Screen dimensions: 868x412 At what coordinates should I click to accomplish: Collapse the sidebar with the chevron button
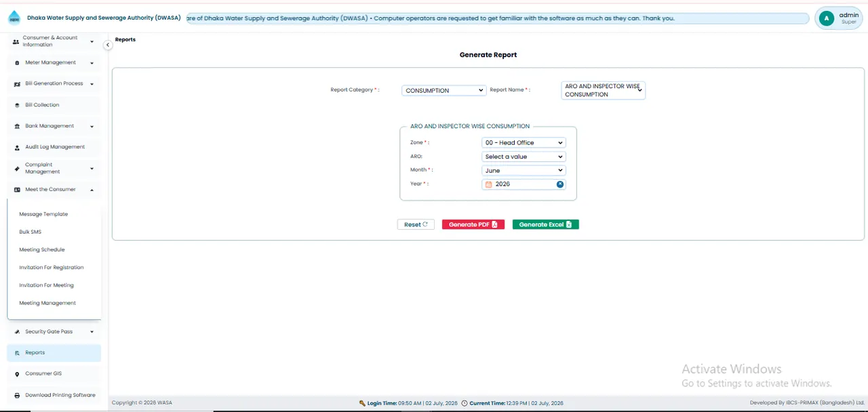[x=107, y=45]
